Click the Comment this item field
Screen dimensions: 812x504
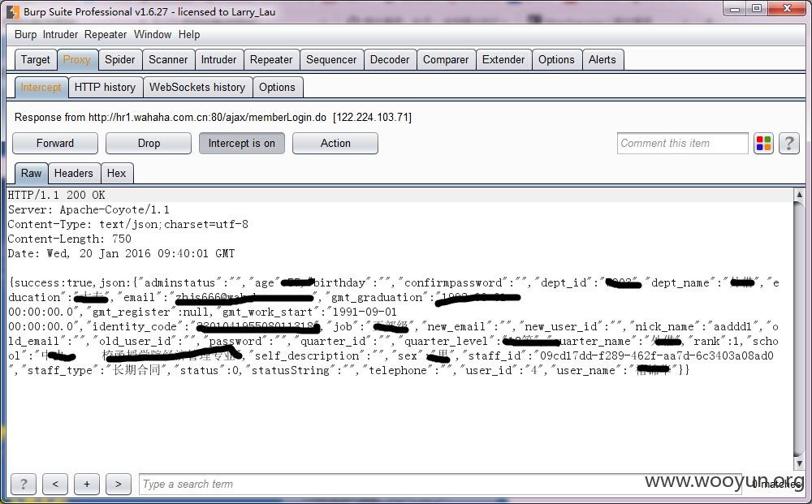683,144
